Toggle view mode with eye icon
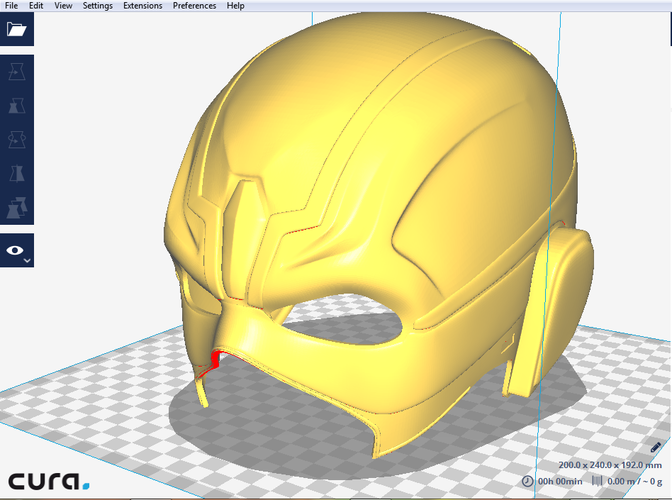 click(x=15, y=250)
